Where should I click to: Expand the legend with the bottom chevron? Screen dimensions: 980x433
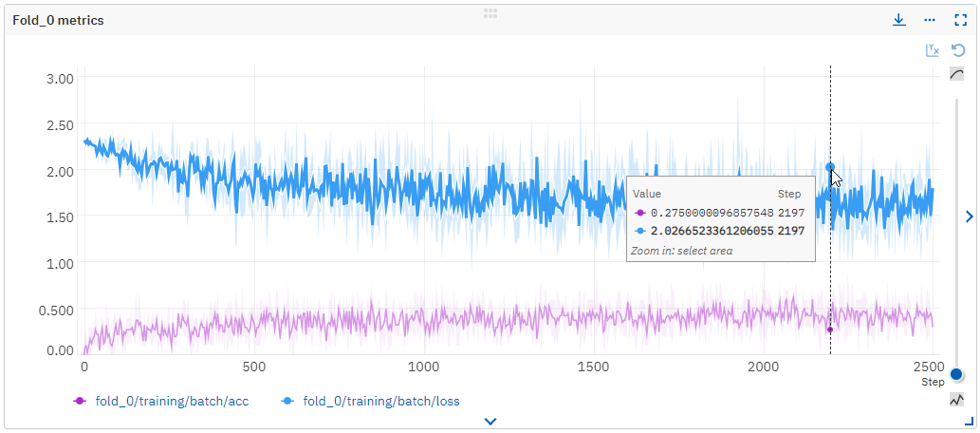tap(490, 422)
